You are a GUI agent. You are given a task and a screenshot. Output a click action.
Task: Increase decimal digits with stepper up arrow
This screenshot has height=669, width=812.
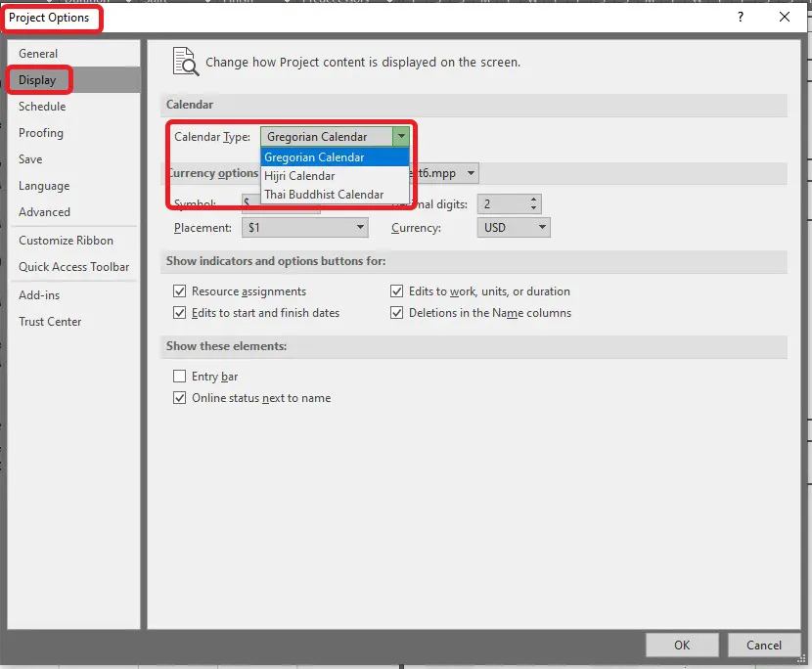click(x=533, y=200)
